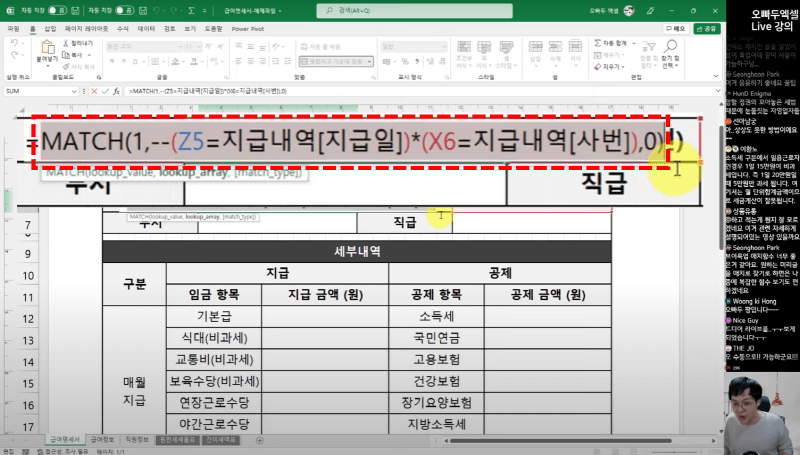Viewport: 800px width, 455px height.
Task: Switch to the 삽입 ribbon tab
Action: [x=51, y=29]
